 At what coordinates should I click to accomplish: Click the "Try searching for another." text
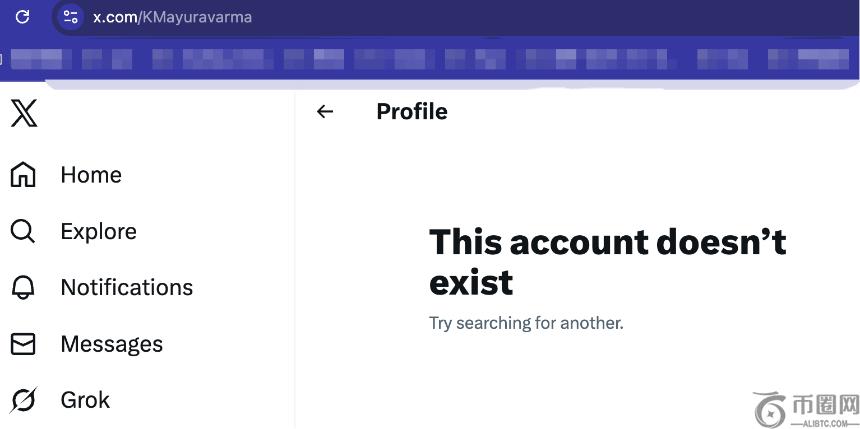pyautogui.click(x=526, y=323)
